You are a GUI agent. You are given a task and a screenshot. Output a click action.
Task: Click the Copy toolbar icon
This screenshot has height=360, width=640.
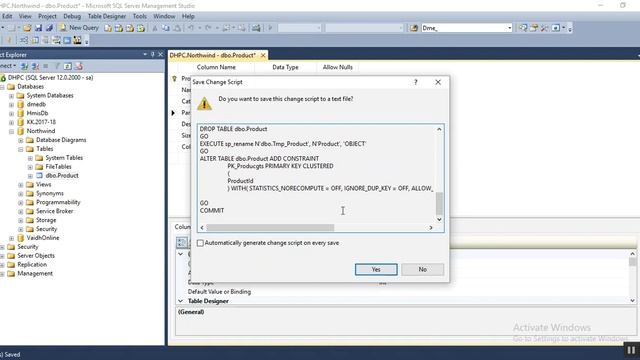pos(166,28)
